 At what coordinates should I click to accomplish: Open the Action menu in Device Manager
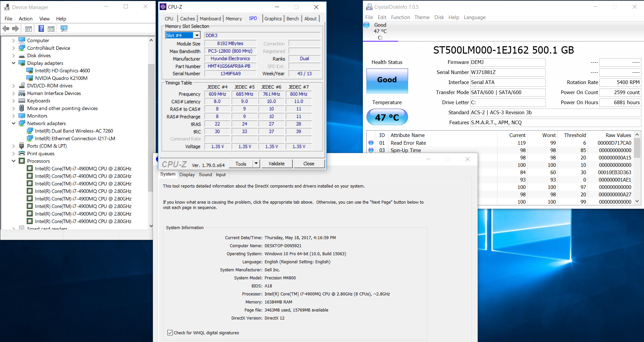point(25,19)
